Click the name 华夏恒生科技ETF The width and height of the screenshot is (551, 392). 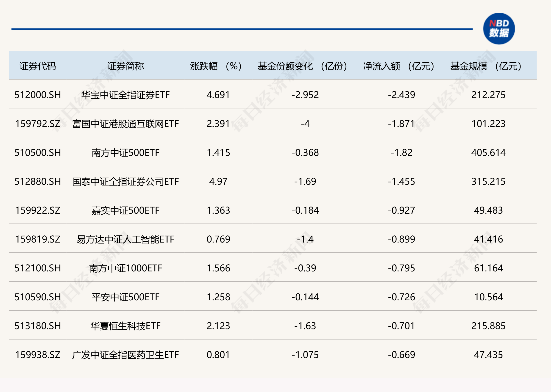coord(126,326)
